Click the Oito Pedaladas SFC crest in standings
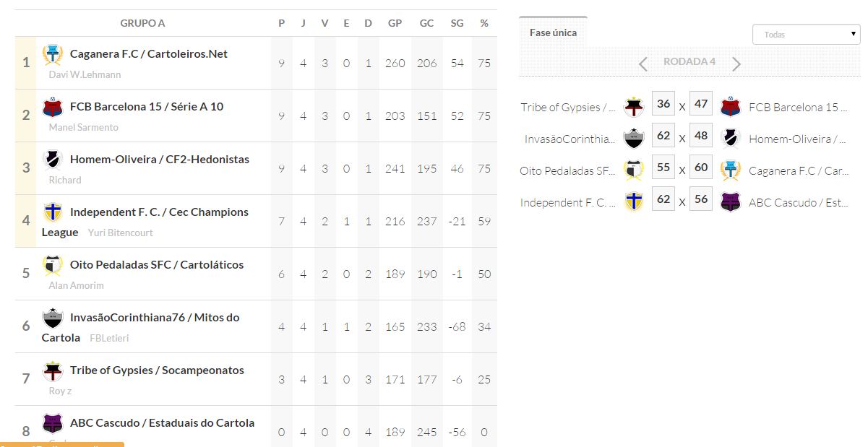Screen dimensions: 868x447 coord(52,265)
